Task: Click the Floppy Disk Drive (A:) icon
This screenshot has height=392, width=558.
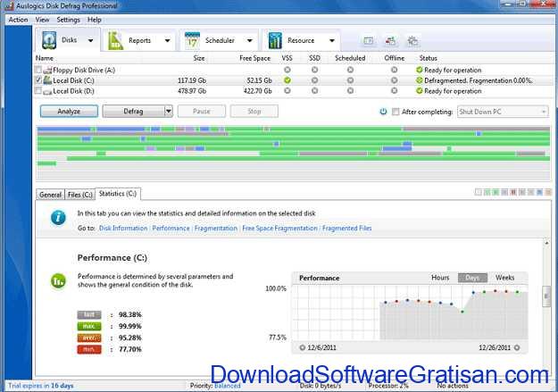Action: coord(47,71)
